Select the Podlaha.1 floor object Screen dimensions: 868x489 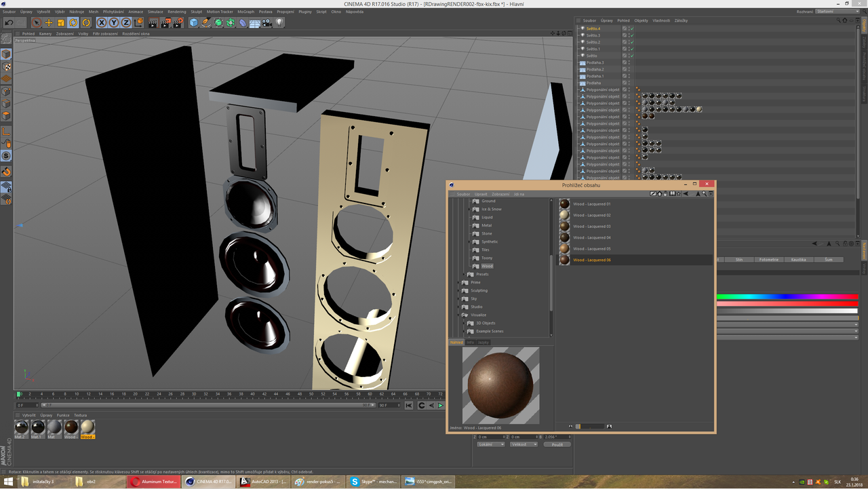click(x=595, y=76)
